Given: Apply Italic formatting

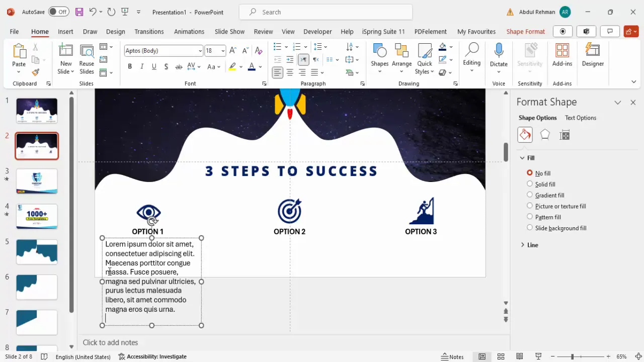Looking at the screenshot, I should click(x=142, y=66).
